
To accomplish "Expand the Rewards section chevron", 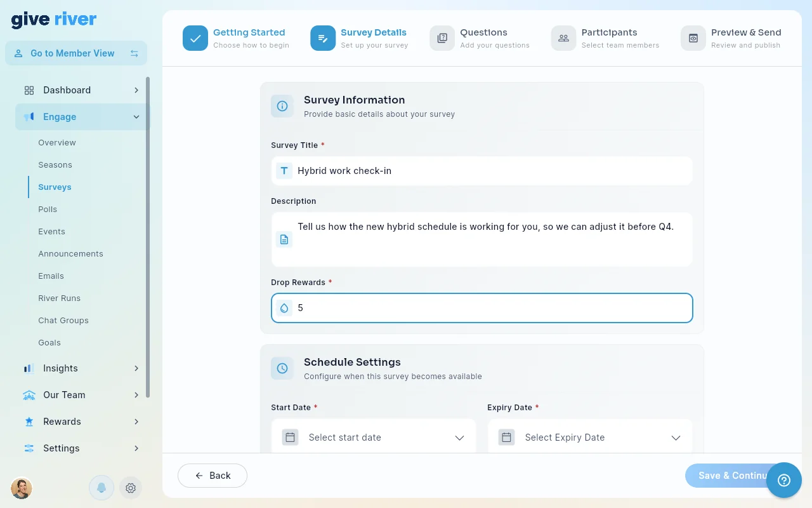I will [x=136, y=422].
